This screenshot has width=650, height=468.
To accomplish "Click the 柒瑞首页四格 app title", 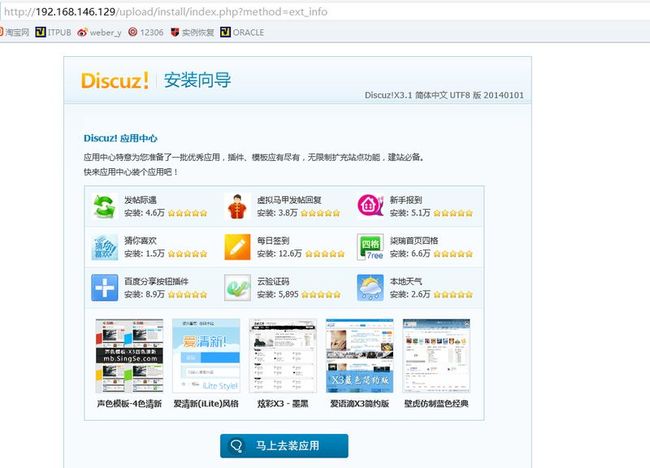I will click(414, 240).
